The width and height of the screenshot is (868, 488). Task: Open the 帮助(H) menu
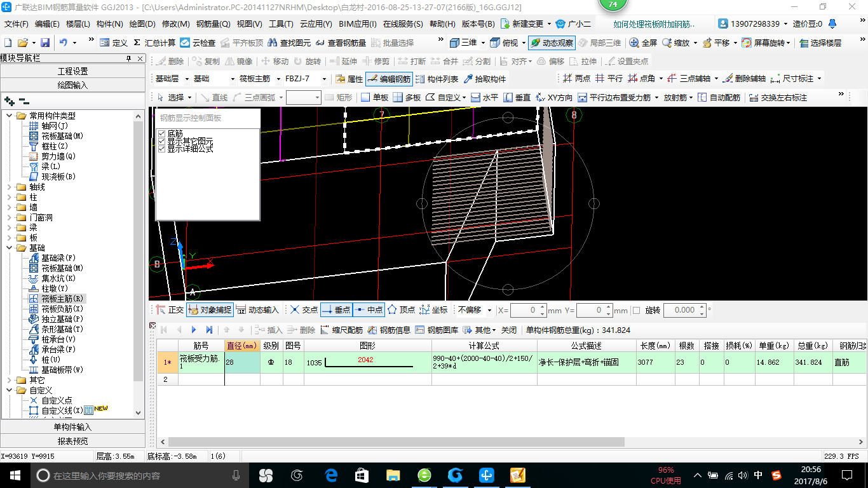(x=442, y=24)
